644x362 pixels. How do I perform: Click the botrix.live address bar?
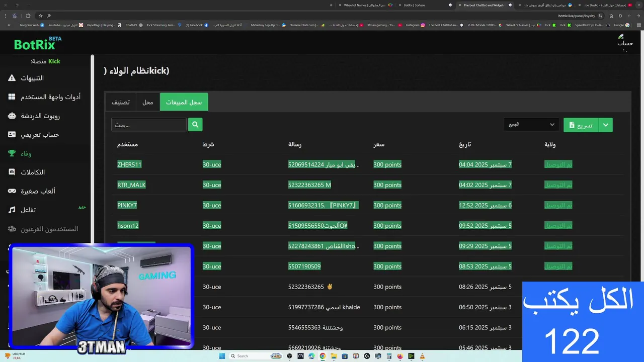pos(322,16)
